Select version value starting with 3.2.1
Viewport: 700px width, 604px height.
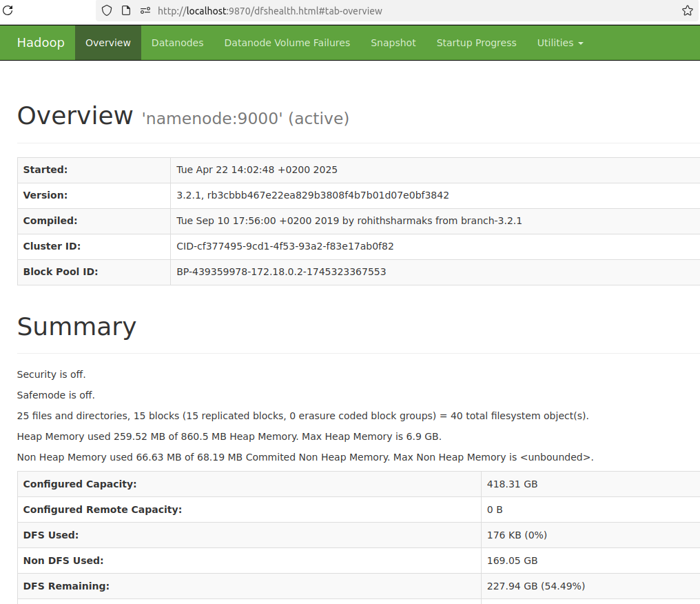pos(313,195)
